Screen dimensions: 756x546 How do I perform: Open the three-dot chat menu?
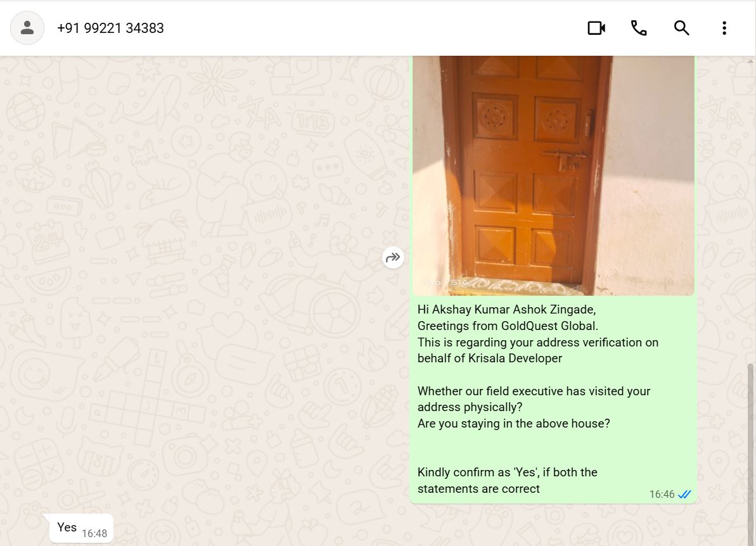click(724, 28)
